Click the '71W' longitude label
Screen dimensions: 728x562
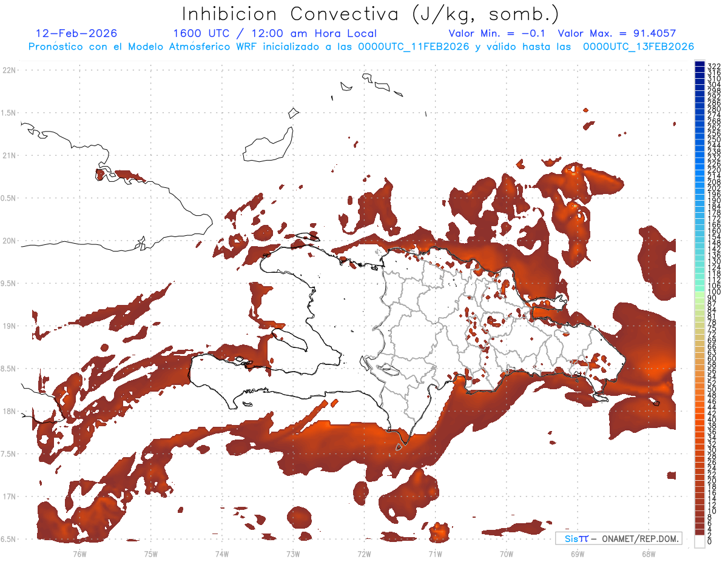point(435,554)
